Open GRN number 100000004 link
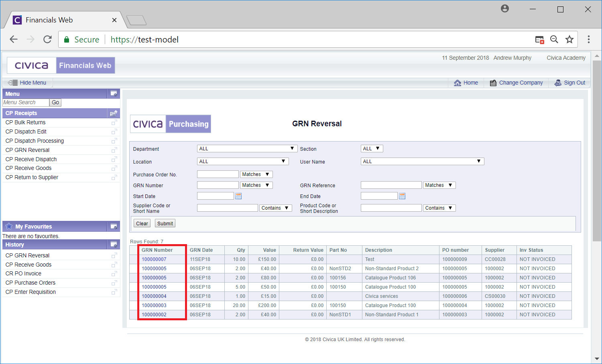602x364 pixels. click(154, 296)
